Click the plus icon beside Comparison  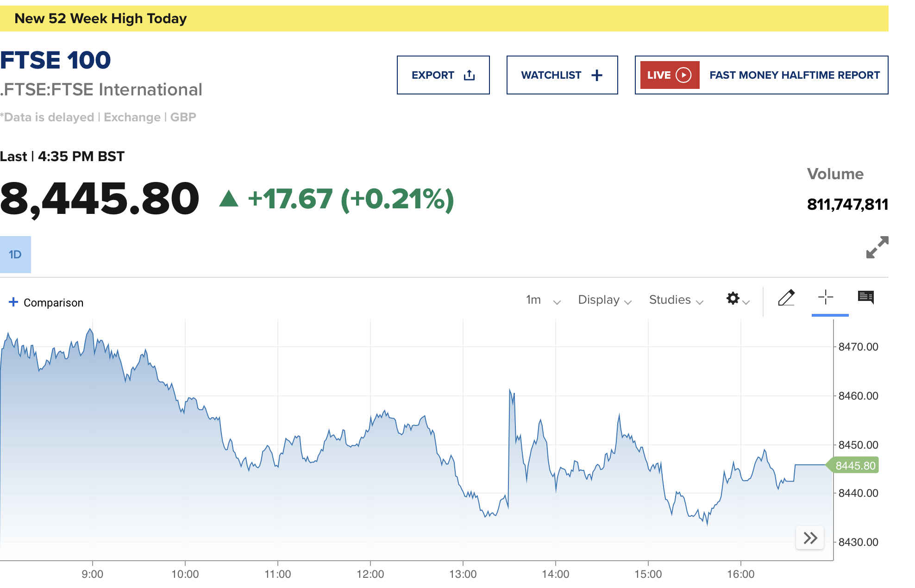[x=13, y=302]
